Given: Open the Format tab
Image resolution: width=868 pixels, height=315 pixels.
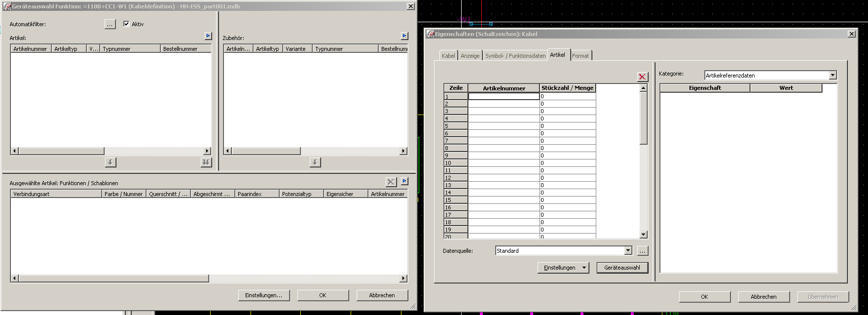Looking at the screenshot, I should 580,56.
